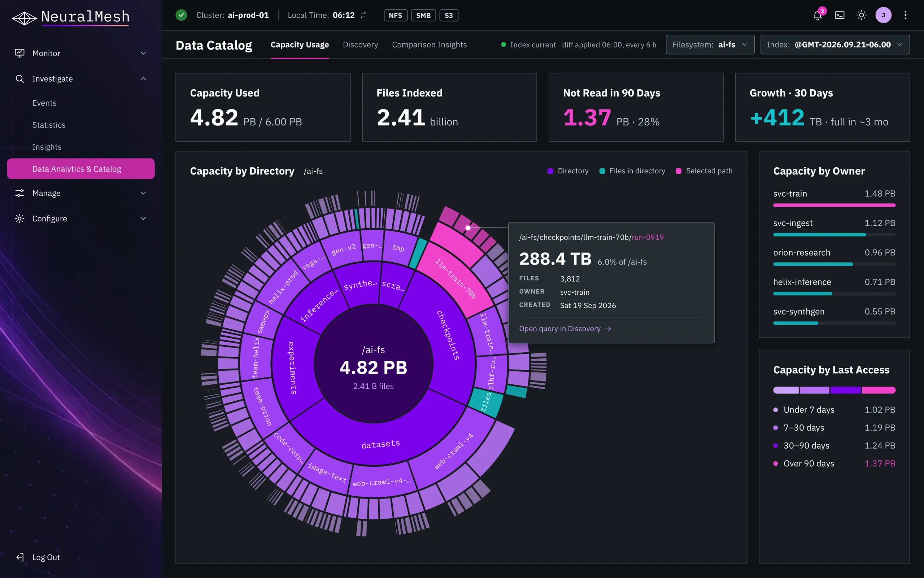Open Insights in the sidebar
This screenshot has width=924, height=578.
pyautogui.click(x=47, y=147)
